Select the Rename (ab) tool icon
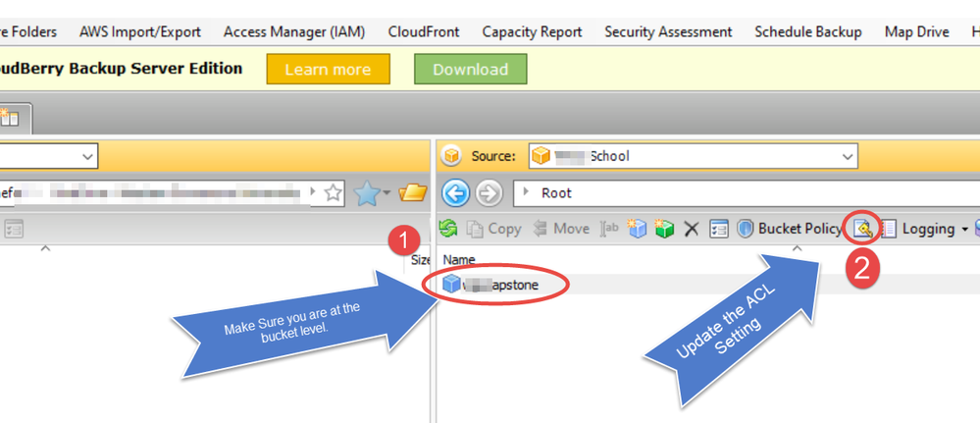This screenshot has height=423, width=980. pyautogui.click(x=609, y=229)
